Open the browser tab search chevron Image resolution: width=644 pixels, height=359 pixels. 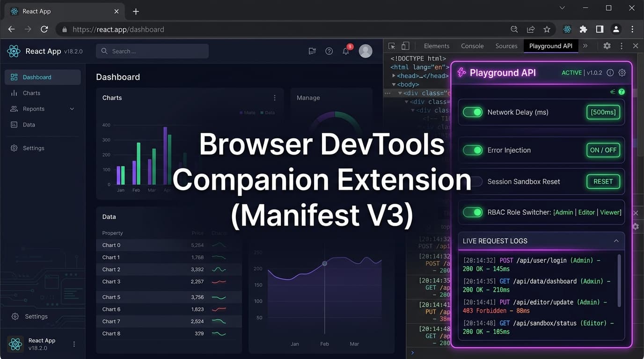[562, 8]
